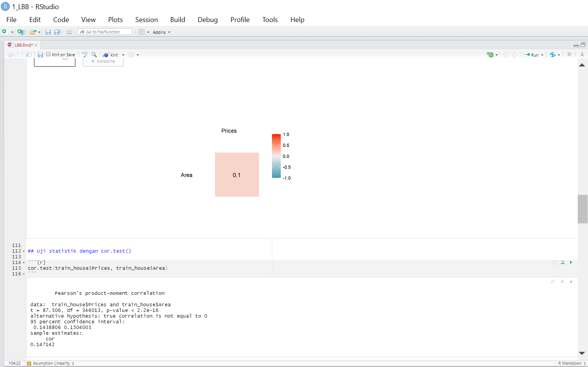Click the Find/Replace magnifier icon
The height and width of the screenshot is (367, 588).
95,54
